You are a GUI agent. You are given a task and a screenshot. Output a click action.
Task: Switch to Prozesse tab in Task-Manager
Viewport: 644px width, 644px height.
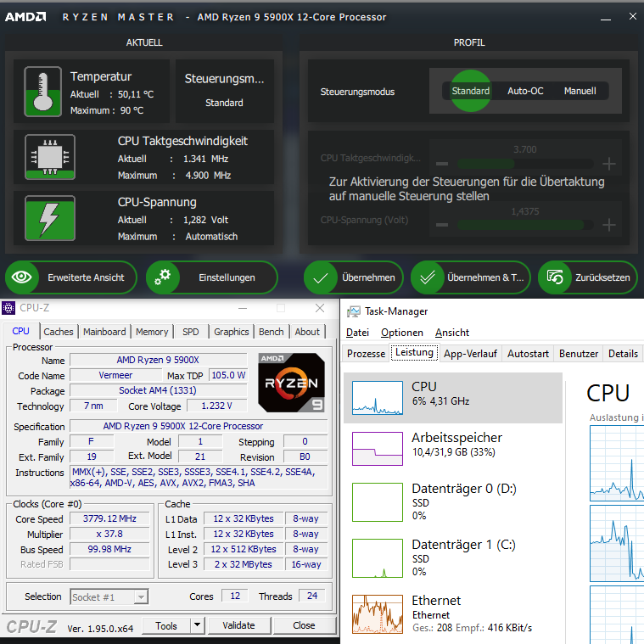click(366, 353)
